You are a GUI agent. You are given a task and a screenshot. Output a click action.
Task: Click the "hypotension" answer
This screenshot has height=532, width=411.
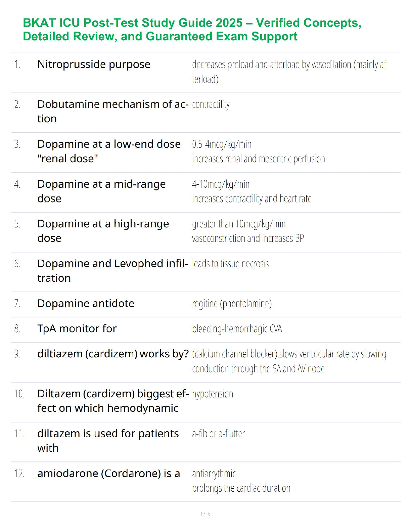(213, 394)
